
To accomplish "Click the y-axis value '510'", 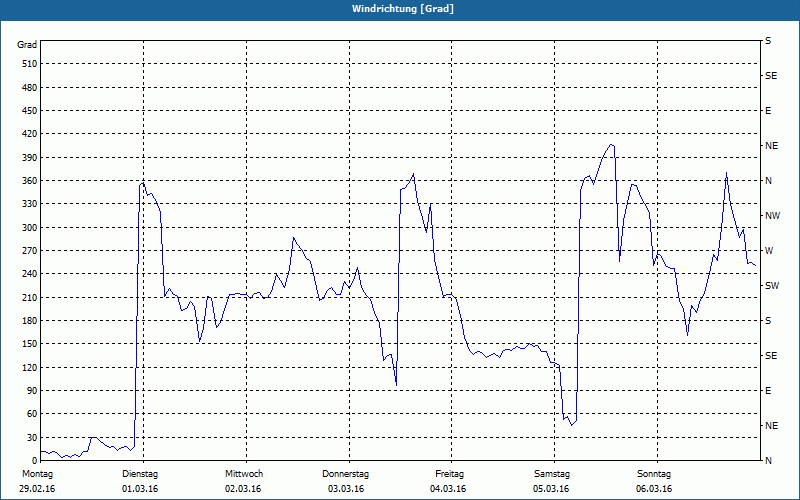I will tap(30, 64).
